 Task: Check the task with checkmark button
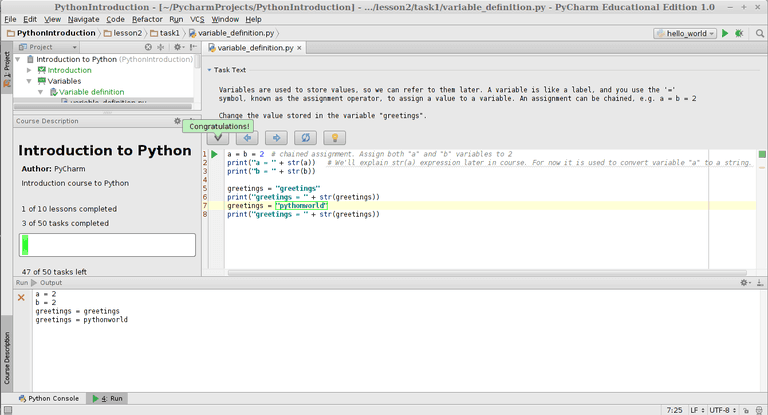(218, 138)
